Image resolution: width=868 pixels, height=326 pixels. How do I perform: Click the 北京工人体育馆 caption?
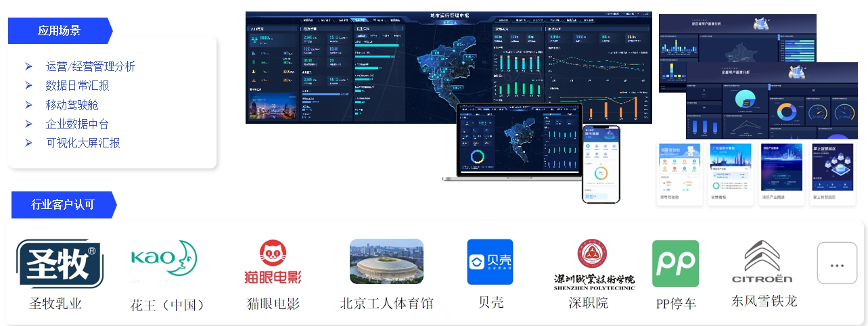pos(386,303)
